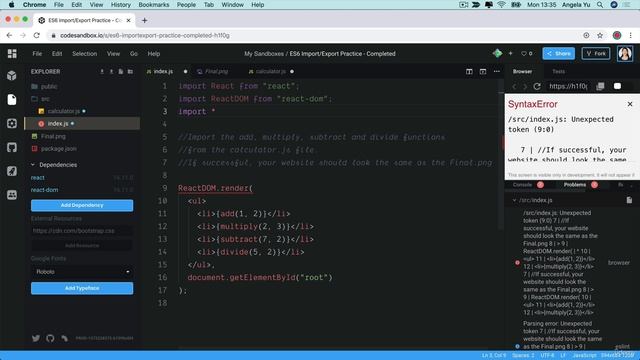Open a new Chrome tab

[144, 20]
